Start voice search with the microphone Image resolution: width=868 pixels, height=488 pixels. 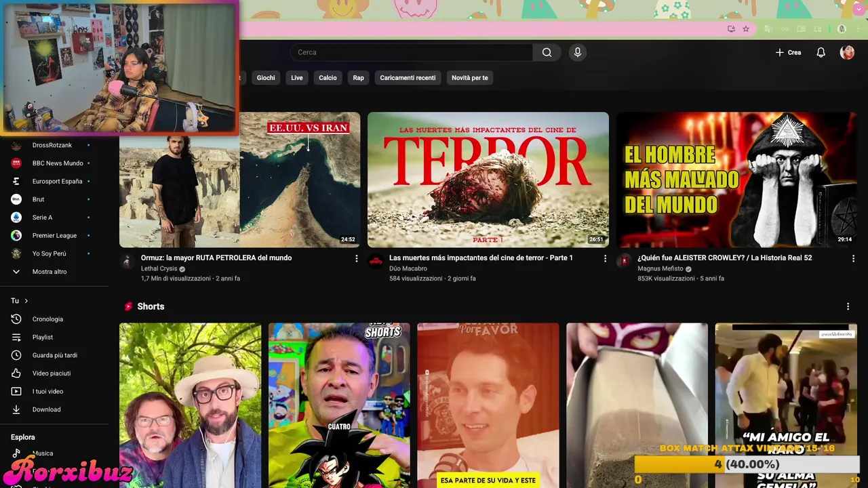pos(577,52)
